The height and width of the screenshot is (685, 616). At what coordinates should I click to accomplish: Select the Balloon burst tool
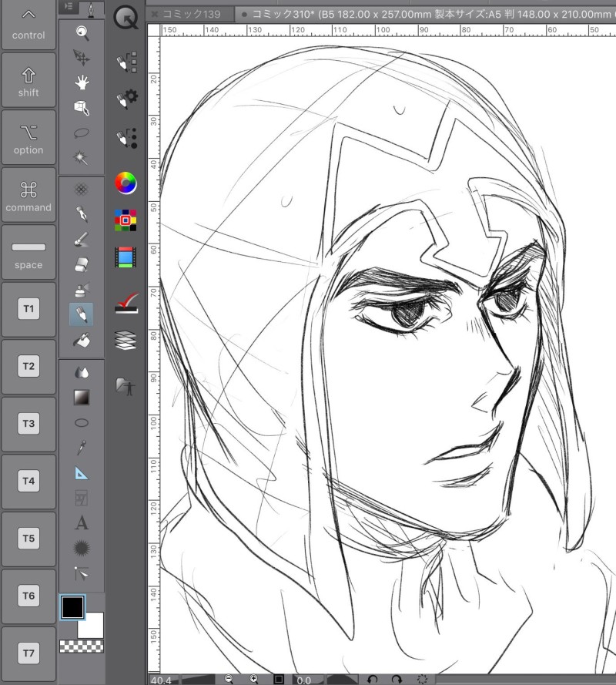(82, 548)
